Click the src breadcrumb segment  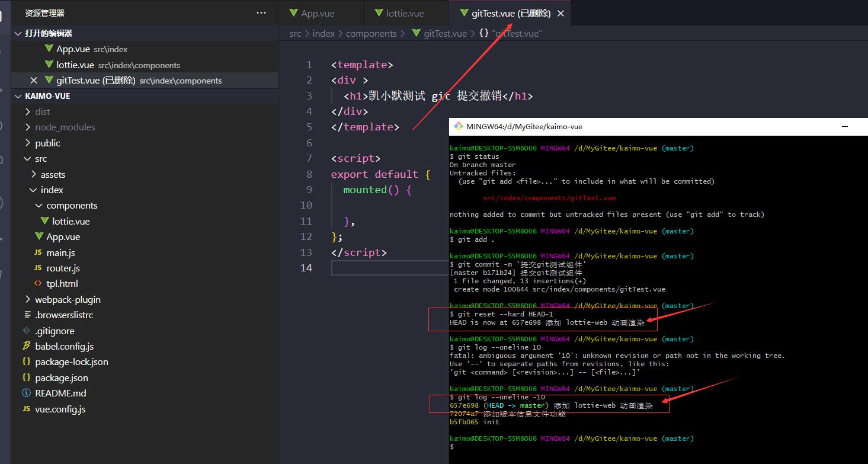click(x=295, y=34)
